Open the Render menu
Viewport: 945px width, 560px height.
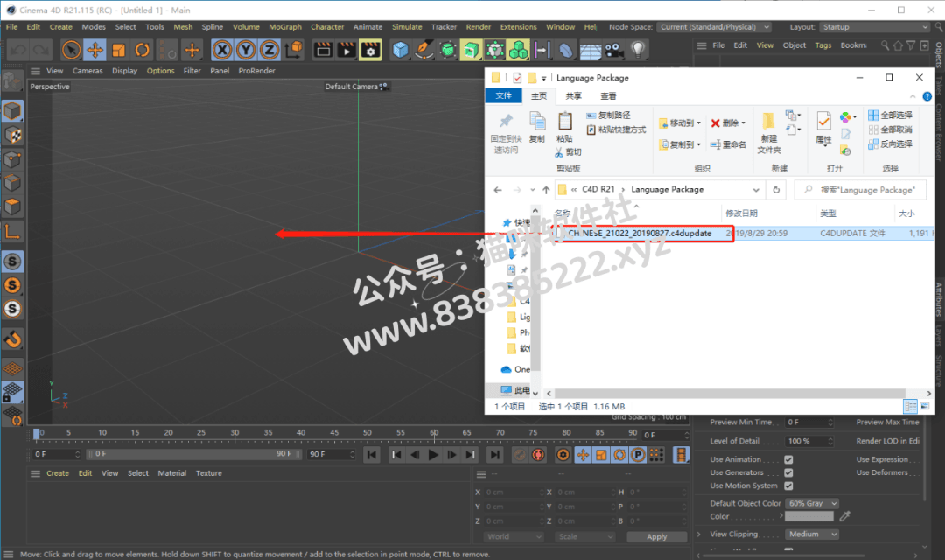coord(479,27)
